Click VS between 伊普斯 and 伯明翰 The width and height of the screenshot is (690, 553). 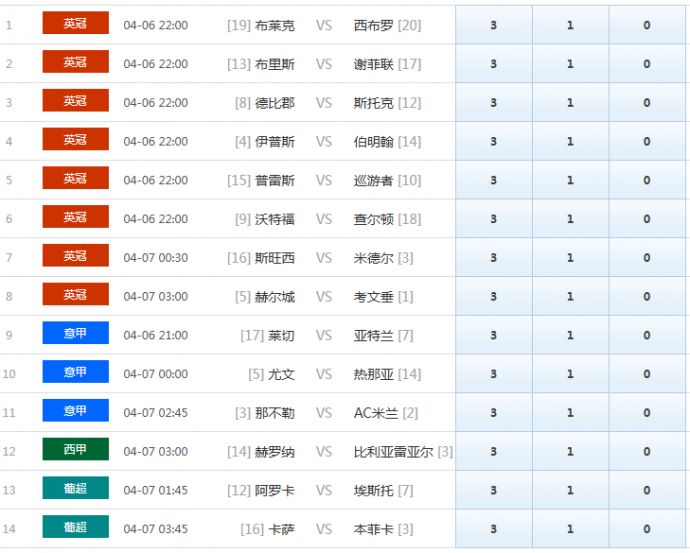(x=324, y=142)
